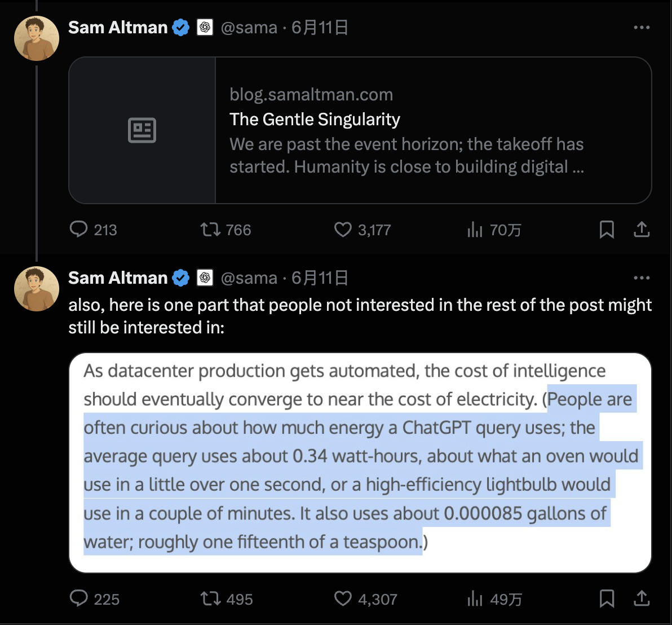This screenshot has height=625, width=672.
Task: Open The Gentle Singularity link card
Action: pos(361,130)
